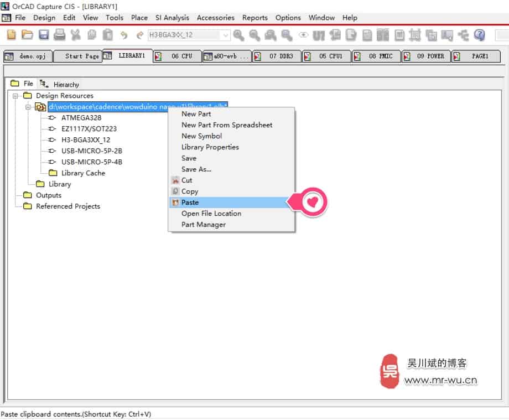This screenshot has height=420, width=509.
Task: Open the Place menu
Action: pos(139,18)
